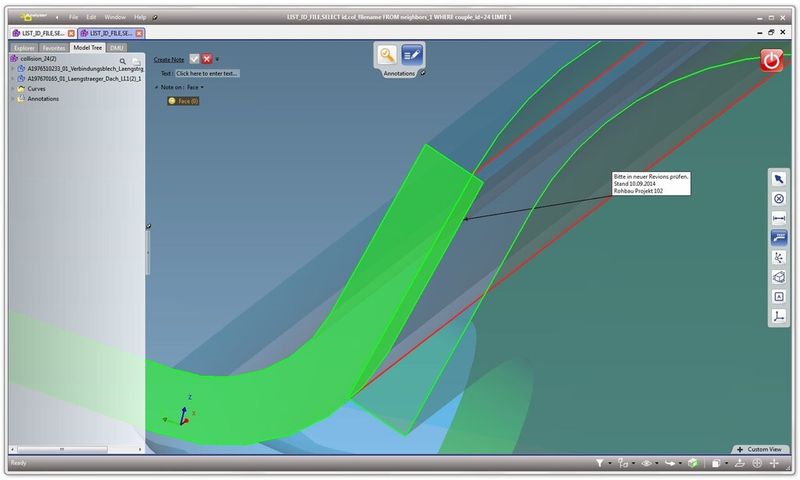Open the structure tree dropdown arrow

[633, 464]
